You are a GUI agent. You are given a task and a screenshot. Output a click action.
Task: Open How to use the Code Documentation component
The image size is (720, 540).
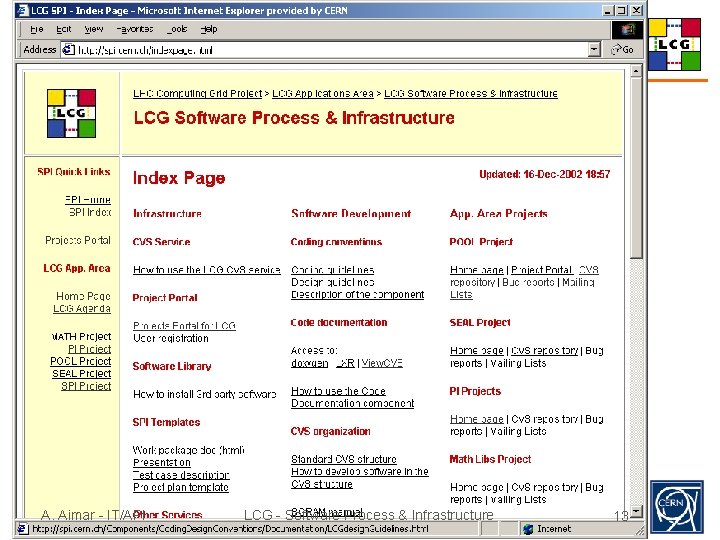click(353, 397)
